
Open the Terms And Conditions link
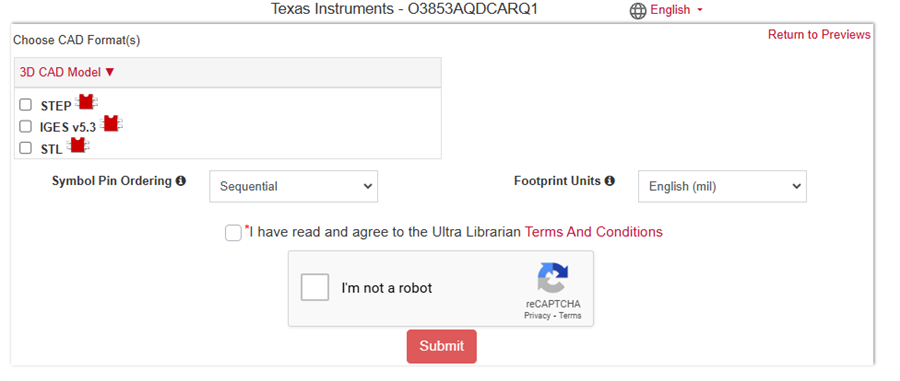click(593, 232)
